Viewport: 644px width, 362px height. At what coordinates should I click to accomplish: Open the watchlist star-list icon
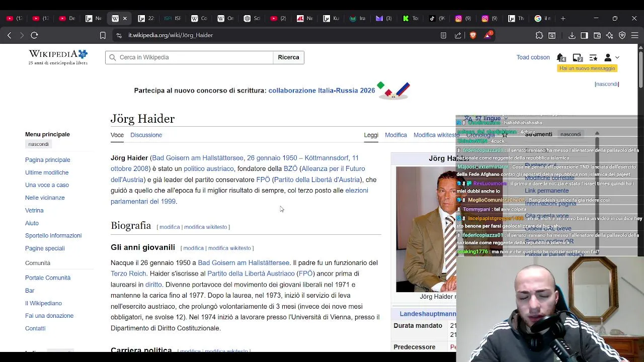point(593,57)
